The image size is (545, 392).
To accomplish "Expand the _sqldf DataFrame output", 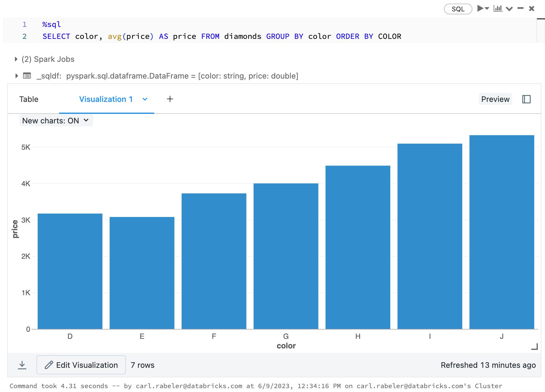I will pos(16,76).
